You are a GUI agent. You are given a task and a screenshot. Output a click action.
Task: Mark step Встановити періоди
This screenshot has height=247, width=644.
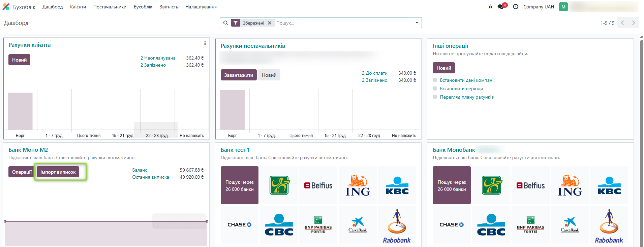(x=435, y=89)
